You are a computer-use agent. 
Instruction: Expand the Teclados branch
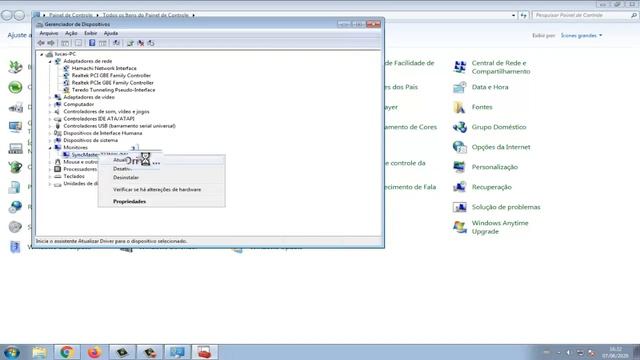coord(50,176)
